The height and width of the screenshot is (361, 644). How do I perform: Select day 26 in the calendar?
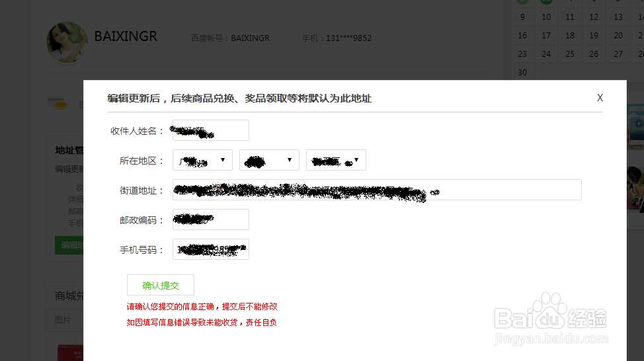(594, 54)
